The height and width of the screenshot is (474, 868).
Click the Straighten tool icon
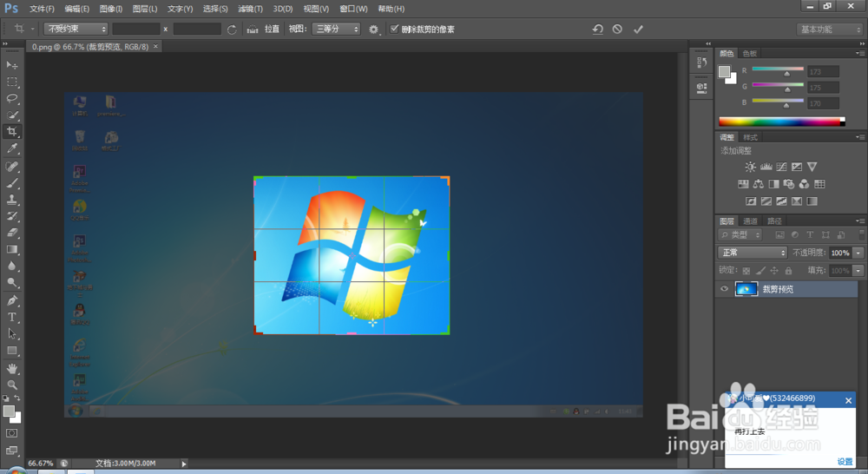pyautogui.click(x=253, y=30)
